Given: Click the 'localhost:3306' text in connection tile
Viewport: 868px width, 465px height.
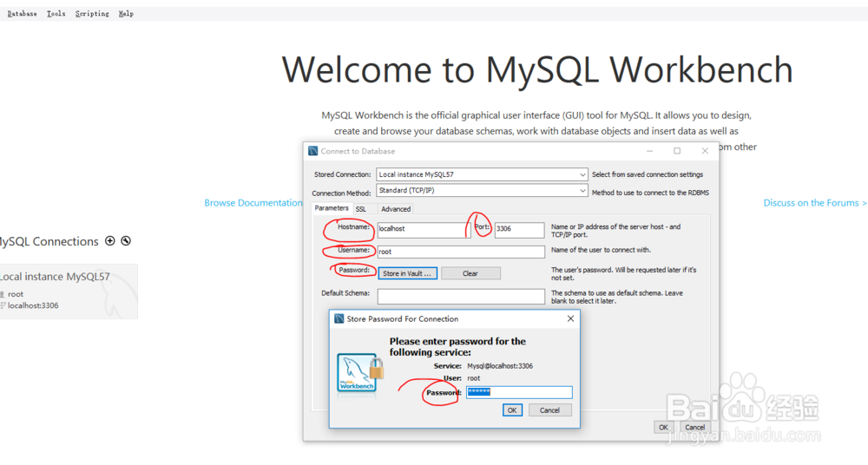Looking at the screenshot, I should tap(33, 305).
